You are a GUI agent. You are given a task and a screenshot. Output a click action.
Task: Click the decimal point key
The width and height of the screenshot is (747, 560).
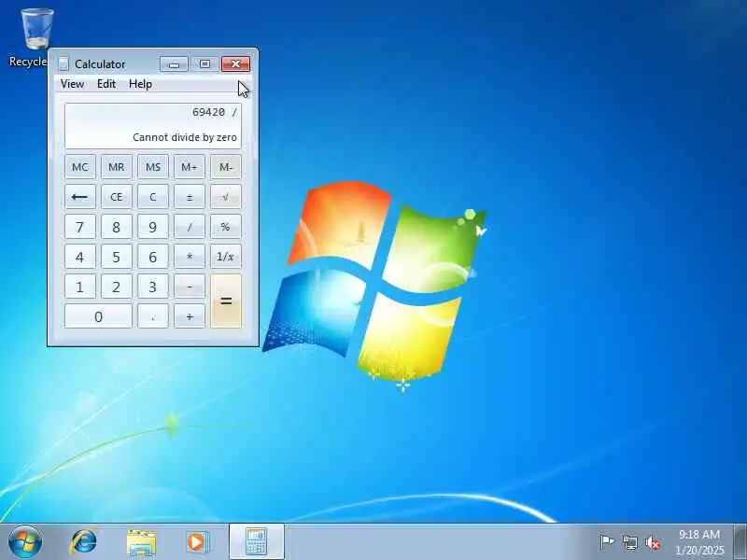point(153,316)
